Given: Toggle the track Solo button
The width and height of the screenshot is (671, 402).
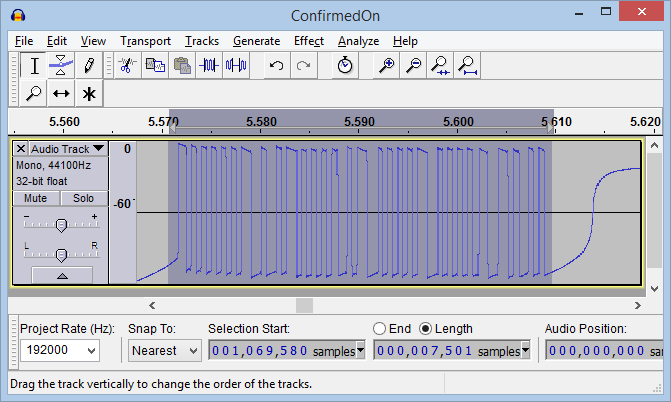Looking at the screenshot, I should coord(83,198).
